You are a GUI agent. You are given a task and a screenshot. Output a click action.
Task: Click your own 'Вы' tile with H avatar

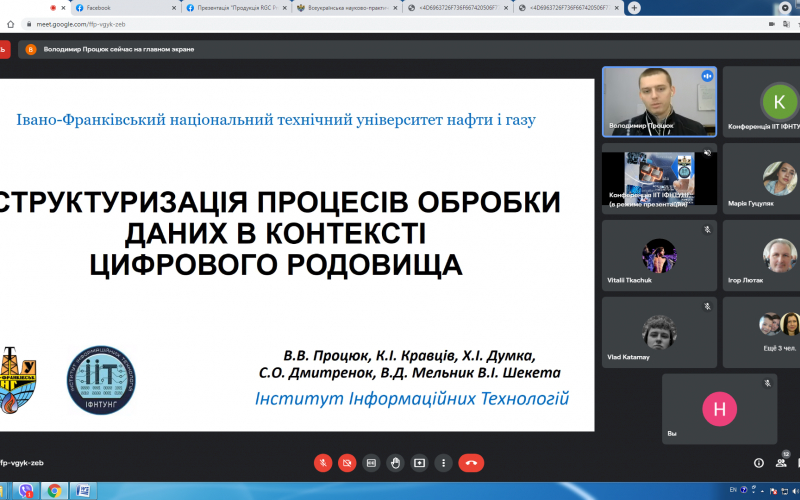click(719, 409)
